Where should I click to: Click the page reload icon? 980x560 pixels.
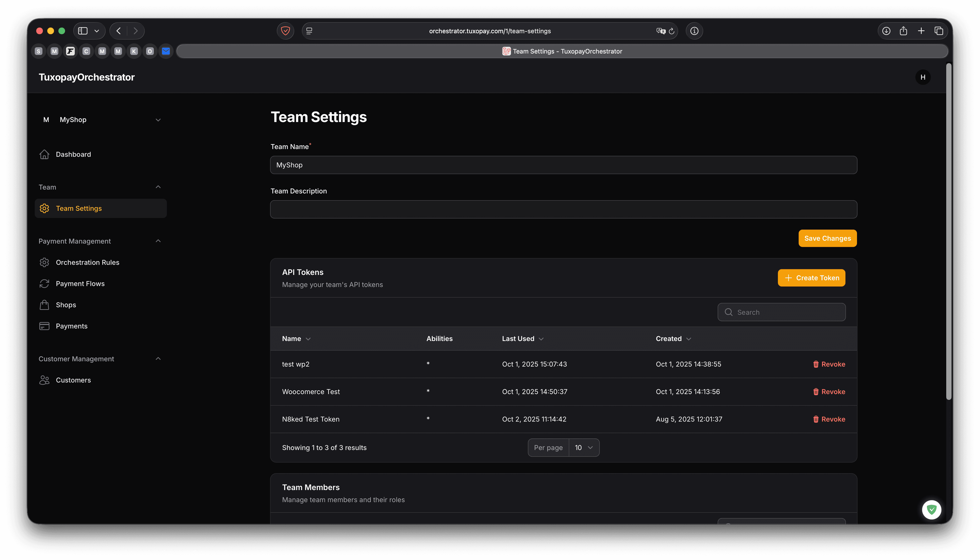[672, 31]
